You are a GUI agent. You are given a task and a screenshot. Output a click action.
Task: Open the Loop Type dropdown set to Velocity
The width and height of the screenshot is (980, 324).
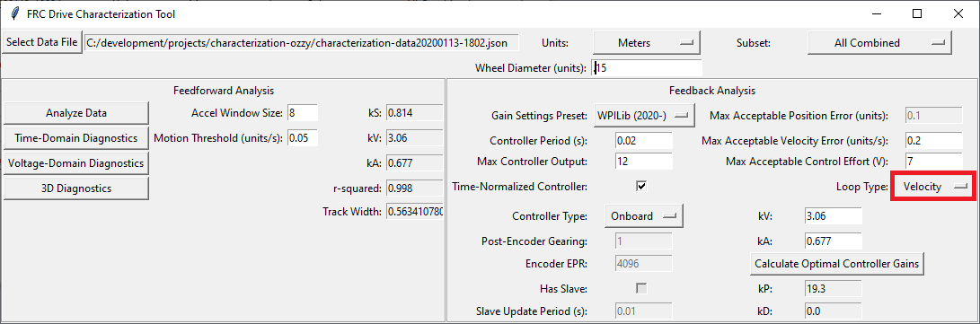coord(934,187)
